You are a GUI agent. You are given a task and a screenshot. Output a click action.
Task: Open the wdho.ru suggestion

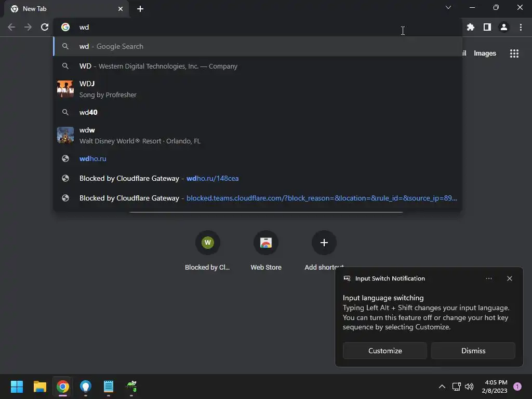[258, 158]
